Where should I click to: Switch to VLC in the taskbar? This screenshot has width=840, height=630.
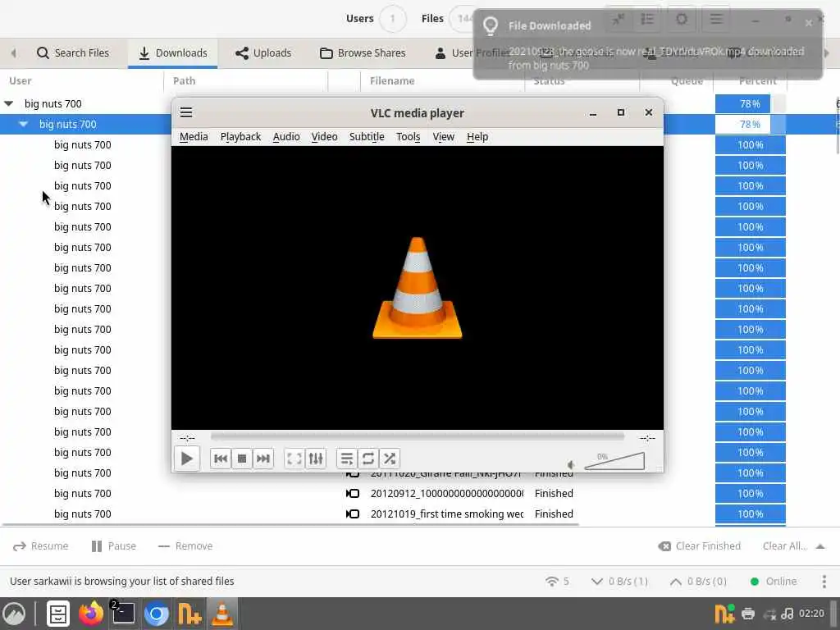pos(221,614)
